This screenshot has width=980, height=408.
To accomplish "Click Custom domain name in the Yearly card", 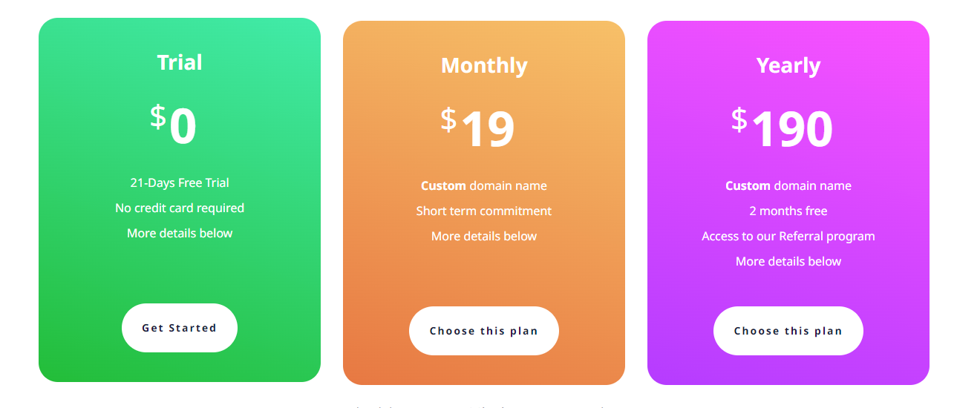I will [x=788, y=186].
